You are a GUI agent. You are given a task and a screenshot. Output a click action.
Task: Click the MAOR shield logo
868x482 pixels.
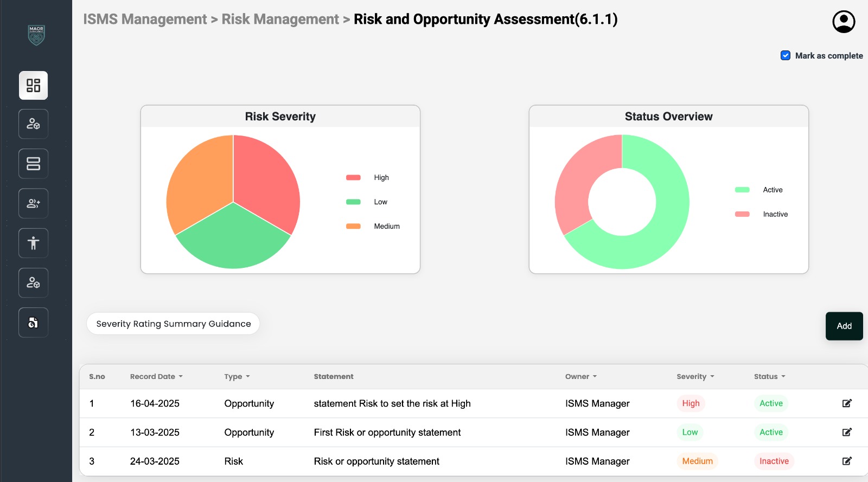(36, 35)
